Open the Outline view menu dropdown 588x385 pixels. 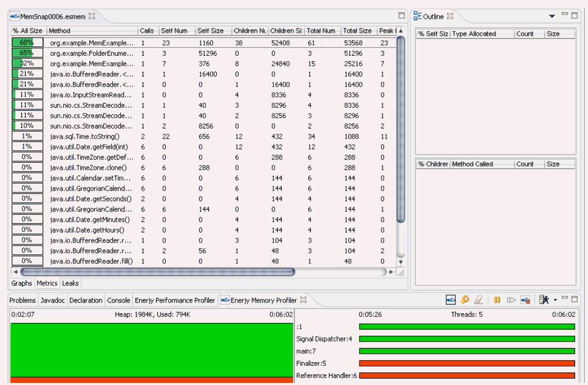552,17
